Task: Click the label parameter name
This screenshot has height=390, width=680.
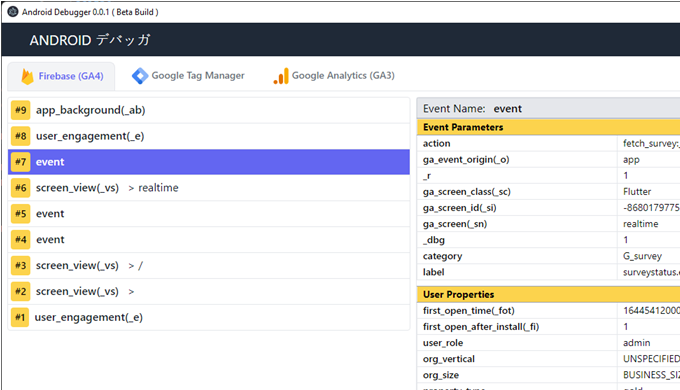Action: pyautogui.click(x=433, y=272)
